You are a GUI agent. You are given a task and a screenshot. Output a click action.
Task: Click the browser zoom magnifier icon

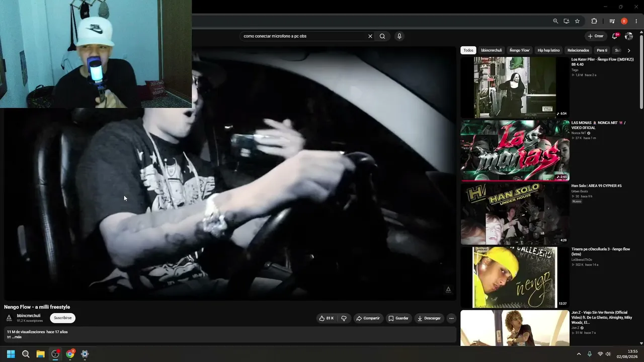point(555,21)
